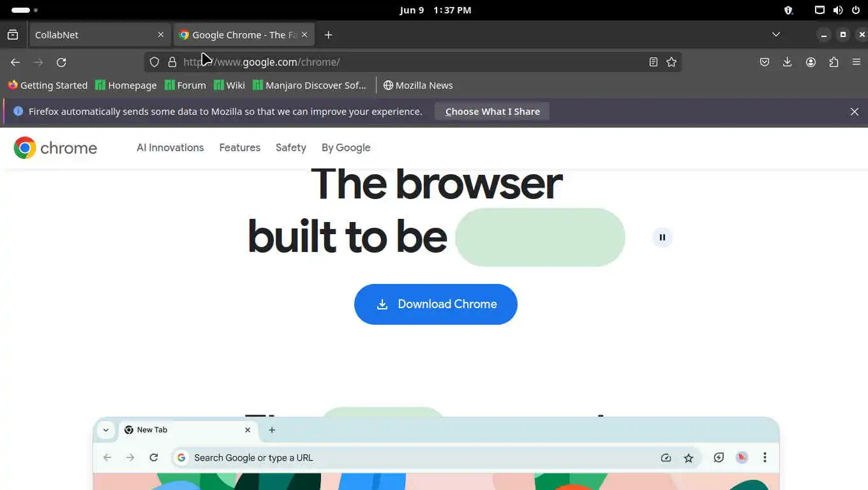Expand the list all tabs dropdown
Viewport: 868px width, 490px height.
coord(776,34)
